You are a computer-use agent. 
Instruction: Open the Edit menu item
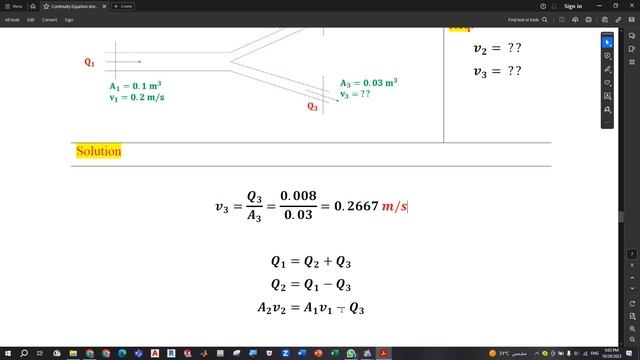pos(31,20)
